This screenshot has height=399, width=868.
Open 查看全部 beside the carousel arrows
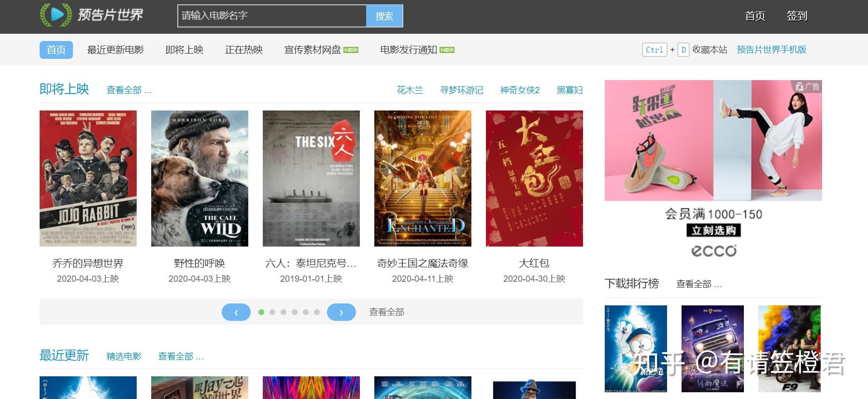click(x=386, y=312)
